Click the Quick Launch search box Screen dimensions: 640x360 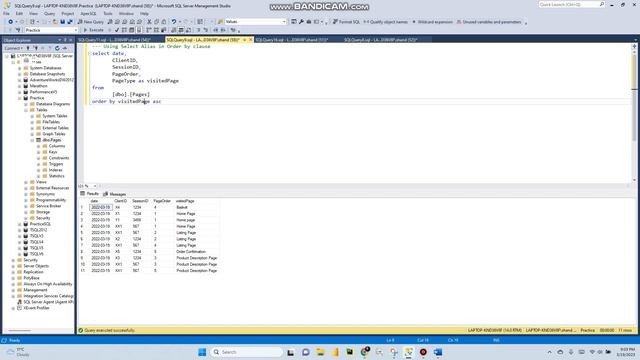pyautogui.click(x=571, y=4)
